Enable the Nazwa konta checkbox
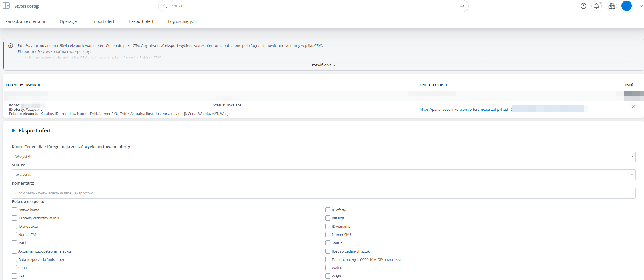 14,210
